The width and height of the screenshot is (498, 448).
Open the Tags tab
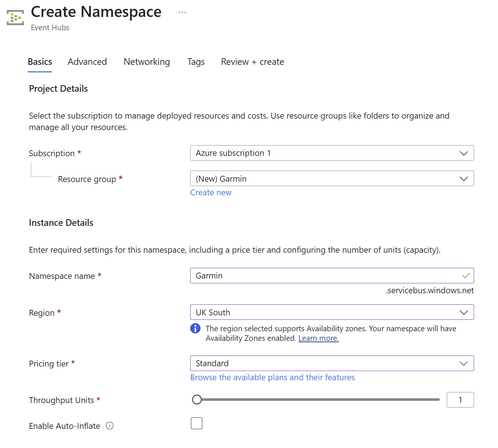[196, 62]
